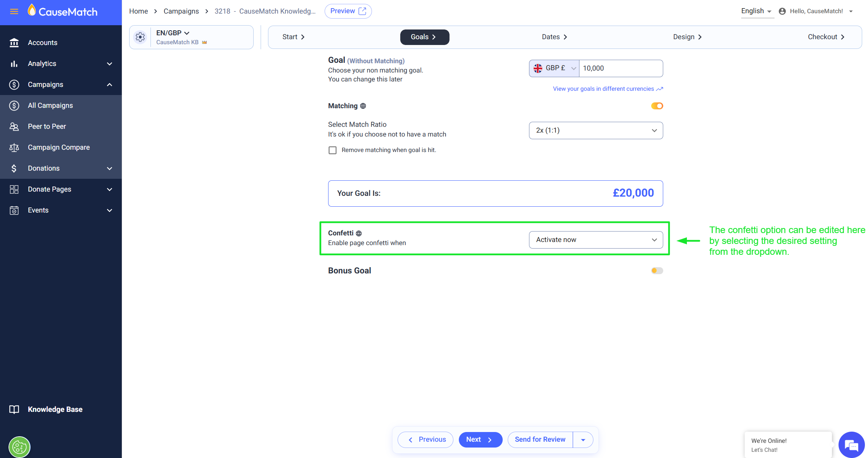Click the hamburger menu icon
The width and height of the screenshot is (868, 458).
(14, 12)
